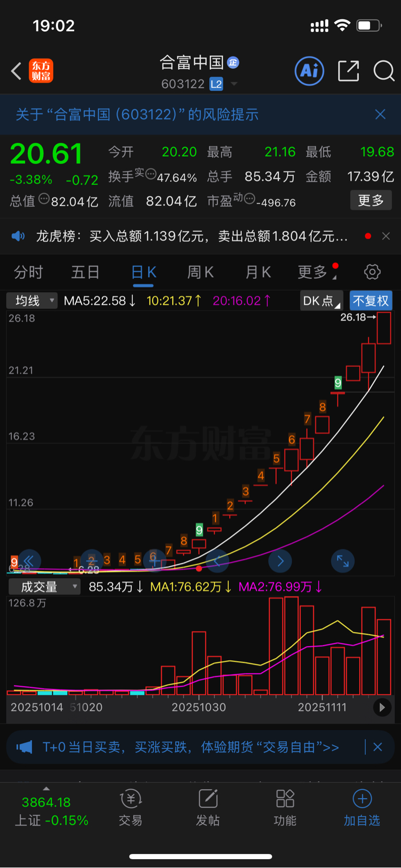Dismiss the 龙虎榜 ticker with X
401x868 pixels.
click(386, 236)
